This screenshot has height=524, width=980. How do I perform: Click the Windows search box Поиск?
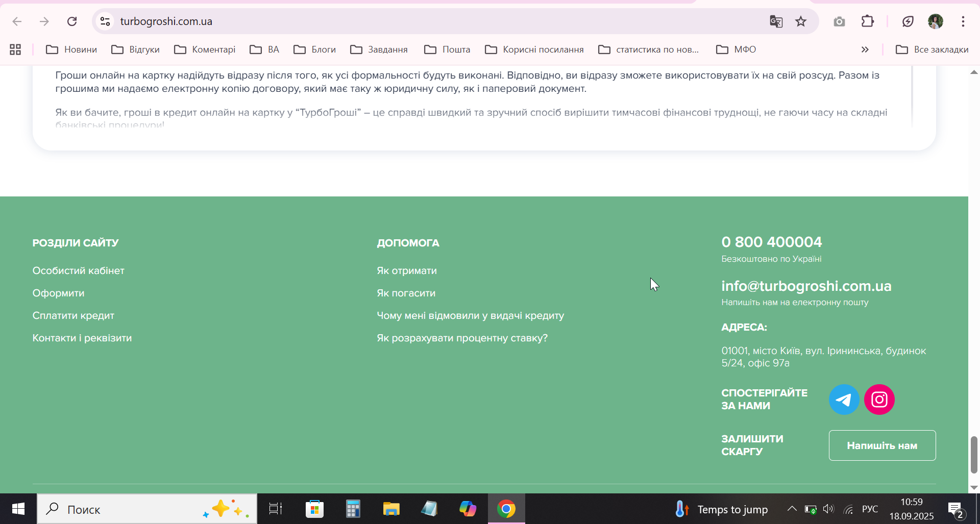(147, 509)
